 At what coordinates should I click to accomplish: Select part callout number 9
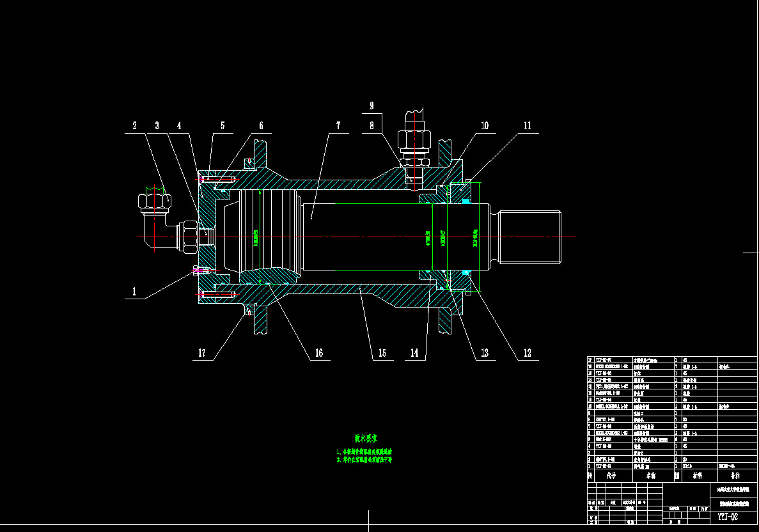coord(372,106)
